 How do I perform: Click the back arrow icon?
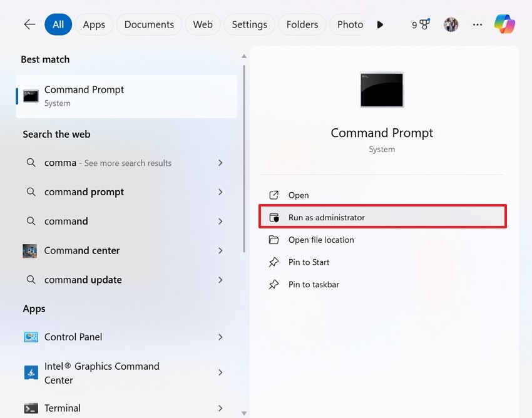click(x=29, y=24)
